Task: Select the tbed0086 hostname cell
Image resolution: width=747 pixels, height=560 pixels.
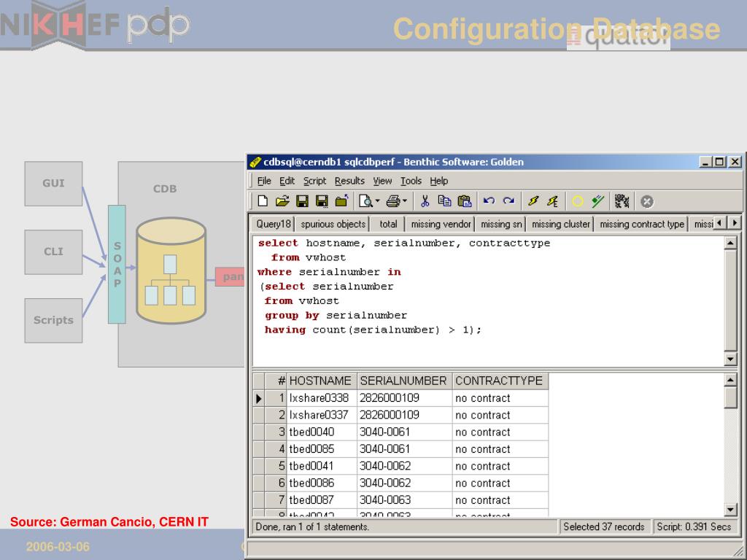Action: [x=322, y=483]
